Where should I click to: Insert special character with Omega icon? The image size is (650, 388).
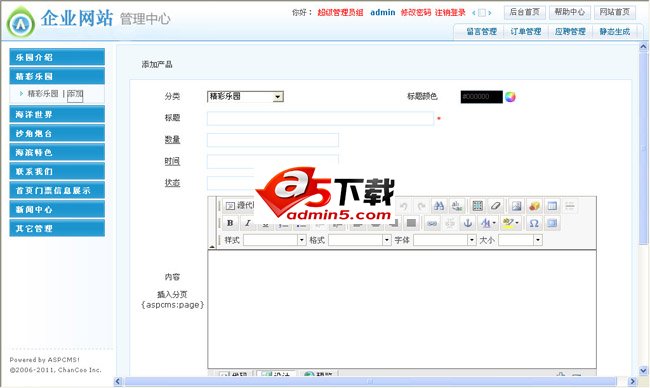[x=534, y=223]
